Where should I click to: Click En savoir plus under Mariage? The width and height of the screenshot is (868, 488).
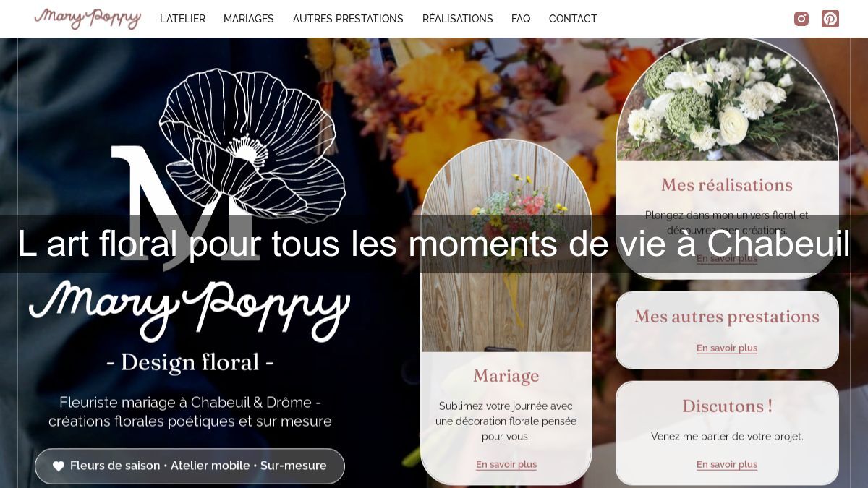[x=506, y=464]
